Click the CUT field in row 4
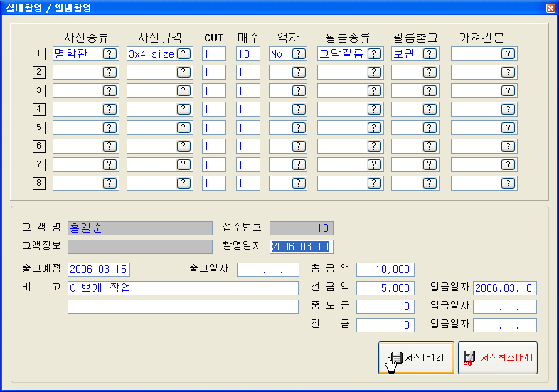 pyautogui.click(x=214, y=110)
